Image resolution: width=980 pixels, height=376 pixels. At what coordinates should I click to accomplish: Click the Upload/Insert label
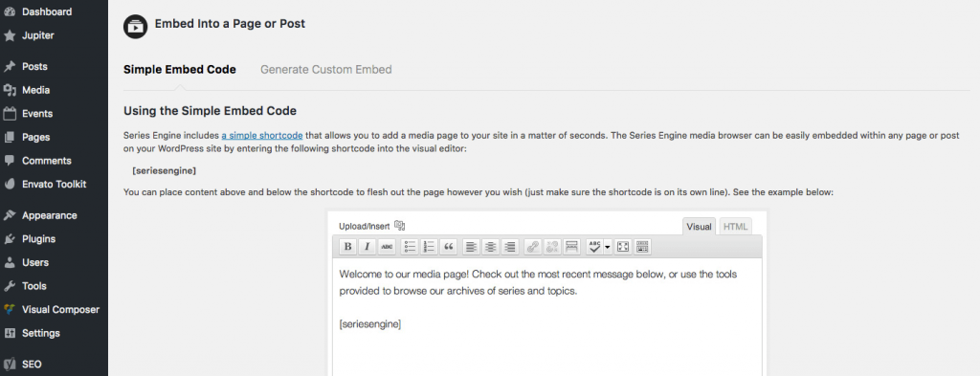[365, 226]
